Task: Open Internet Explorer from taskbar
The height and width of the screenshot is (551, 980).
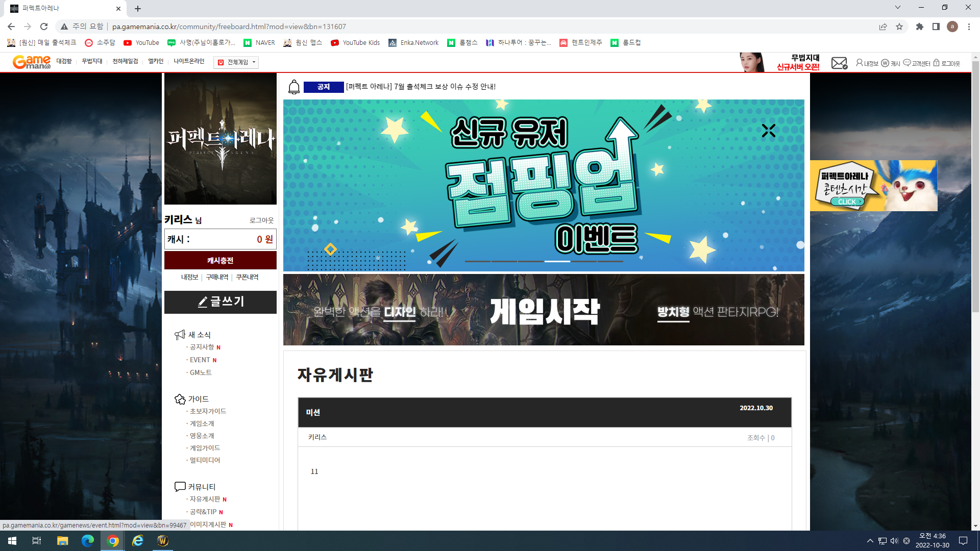Action: pyautogui.click(x=138, y=541)
